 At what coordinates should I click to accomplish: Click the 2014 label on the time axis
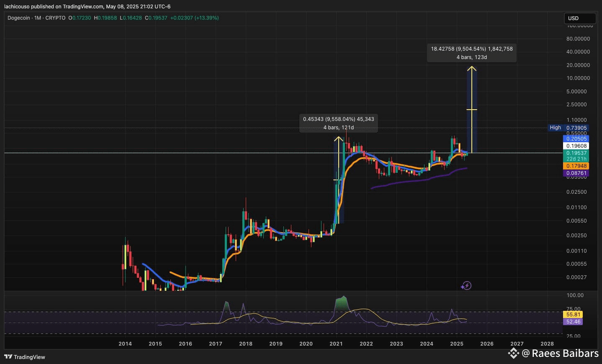pyautogui.click(x=125, y=344)
